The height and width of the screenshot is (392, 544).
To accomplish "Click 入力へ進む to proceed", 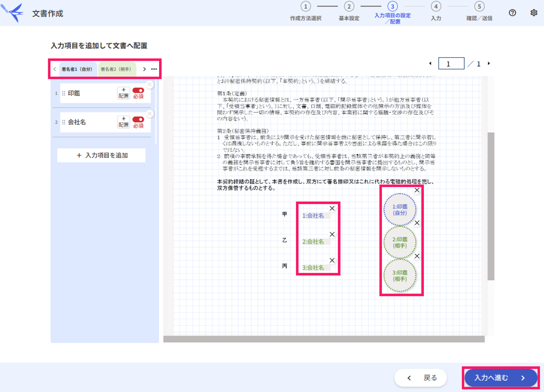I will tap(501, 378).
